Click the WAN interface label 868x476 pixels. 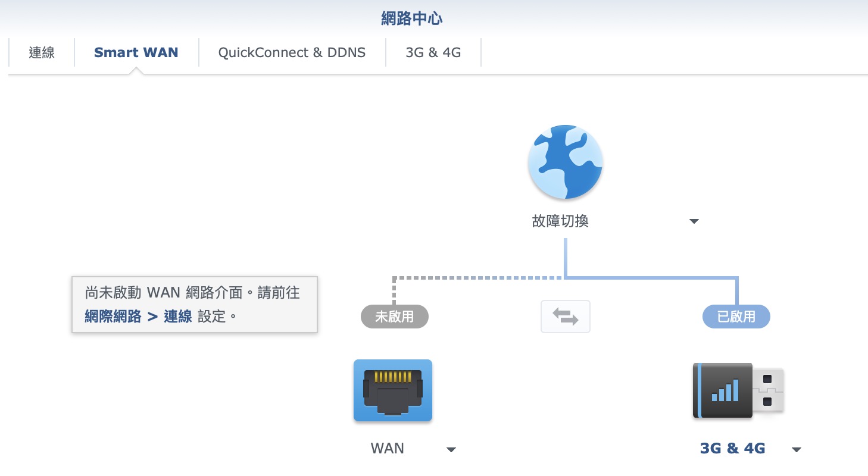(388, 449)
